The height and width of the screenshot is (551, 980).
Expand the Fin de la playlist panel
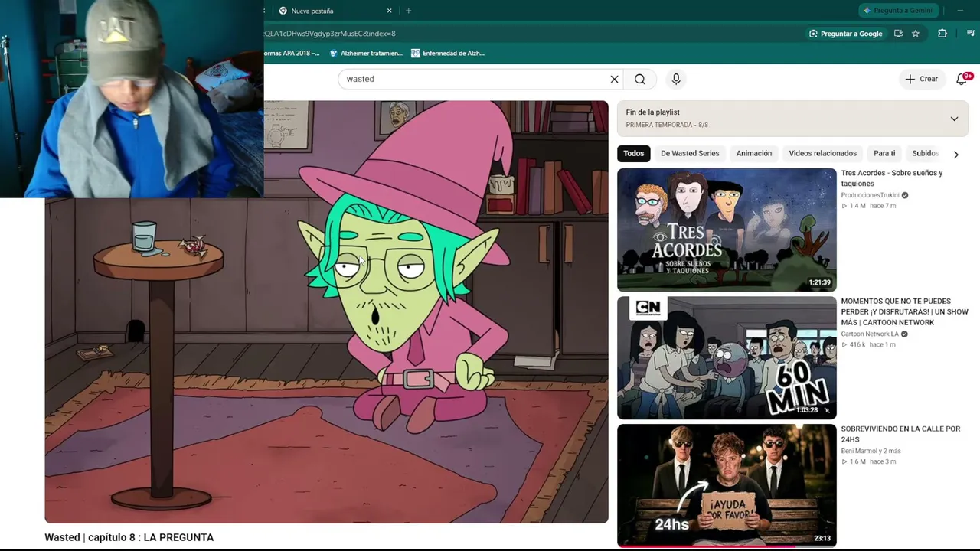(954, 119)
